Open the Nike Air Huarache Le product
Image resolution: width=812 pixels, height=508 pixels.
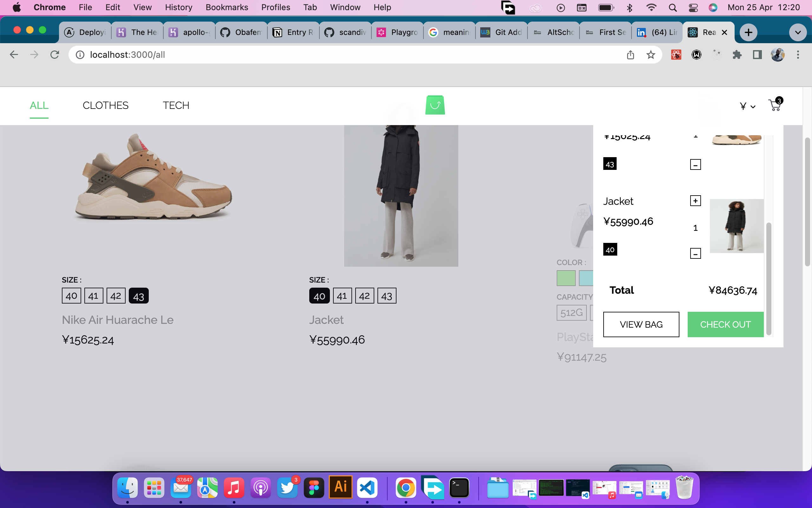tap(117, 320)
